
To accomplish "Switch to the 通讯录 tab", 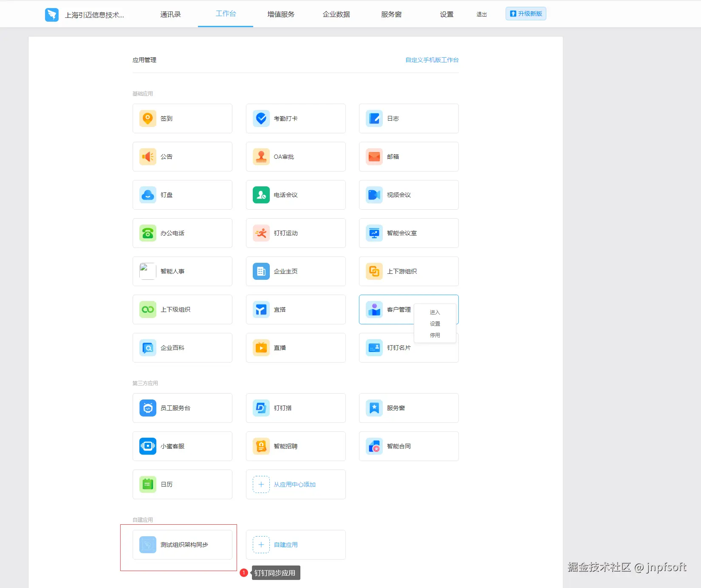I will pyautogui.click(x=170, y=14).
